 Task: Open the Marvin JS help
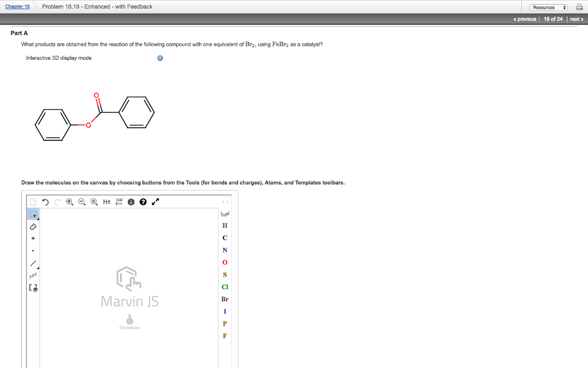pos(143,201)
